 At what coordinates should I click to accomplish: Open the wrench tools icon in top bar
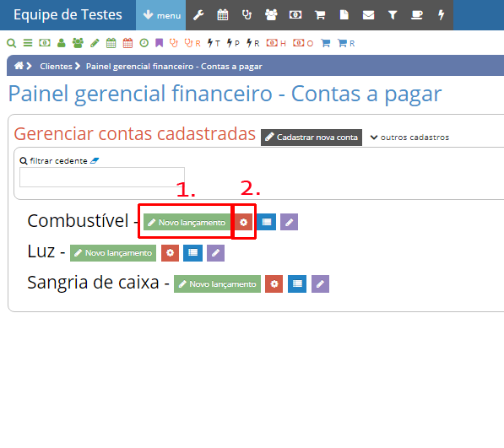pos(198,15)
